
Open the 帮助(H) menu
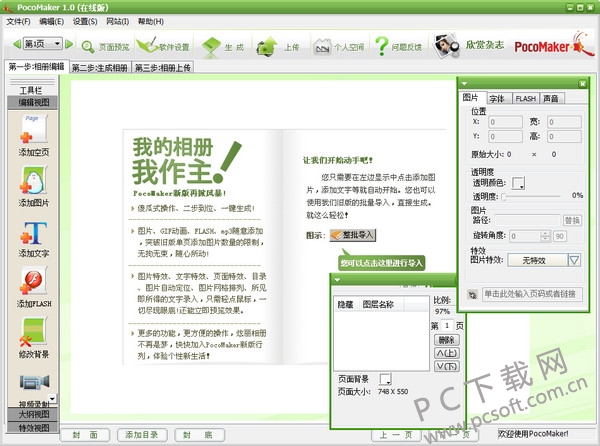coord(151,21)
